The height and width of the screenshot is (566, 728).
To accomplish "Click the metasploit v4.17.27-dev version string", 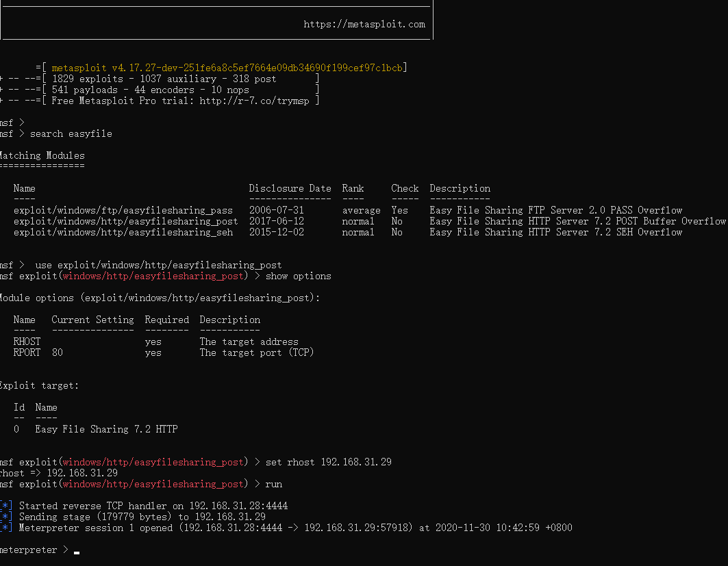I will point(227,68).
